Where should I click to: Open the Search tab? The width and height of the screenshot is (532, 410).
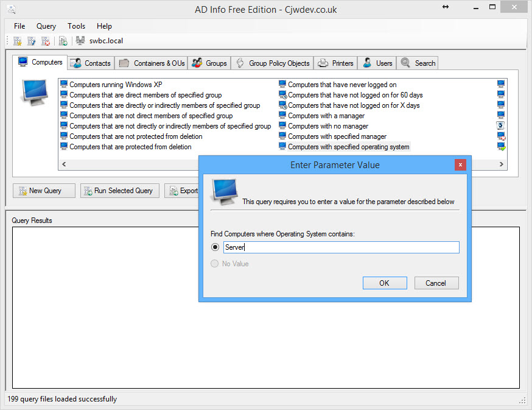[418, 63]
